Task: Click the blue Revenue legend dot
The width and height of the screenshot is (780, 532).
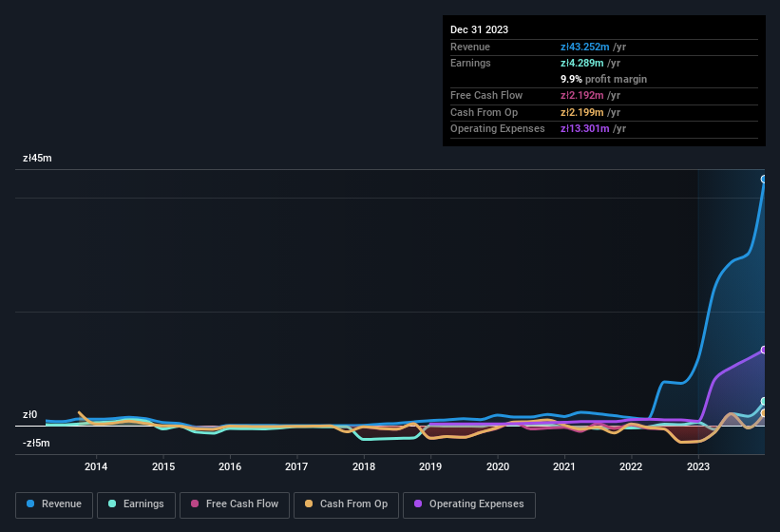Action: click(x=30, y=503)
